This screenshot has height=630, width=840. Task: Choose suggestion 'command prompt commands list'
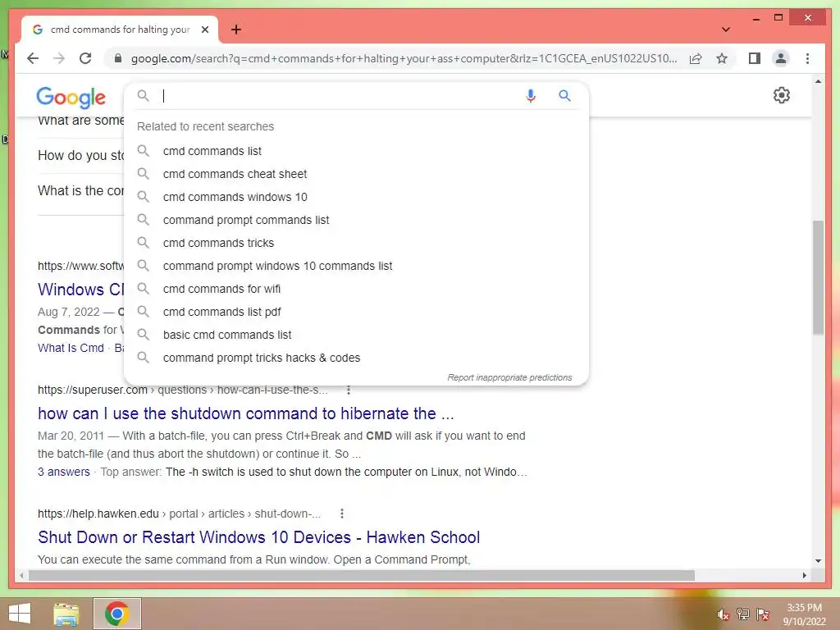[356, 220]
